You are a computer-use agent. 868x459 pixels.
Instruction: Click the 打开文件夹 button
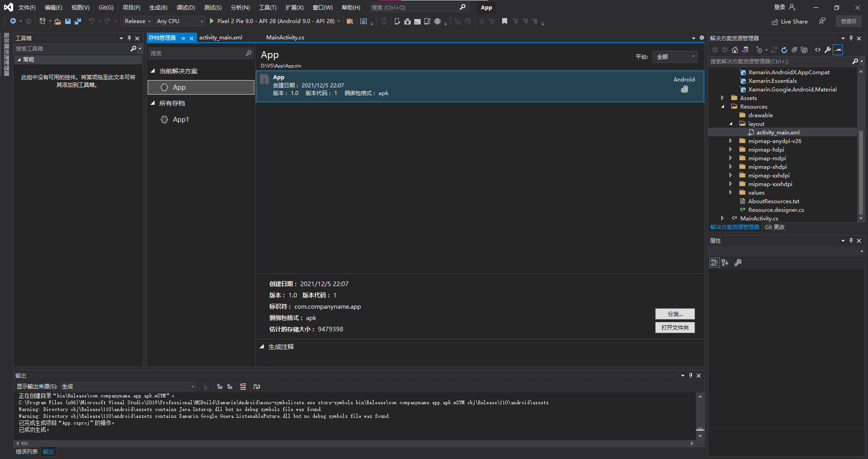[x=675, y=327]
